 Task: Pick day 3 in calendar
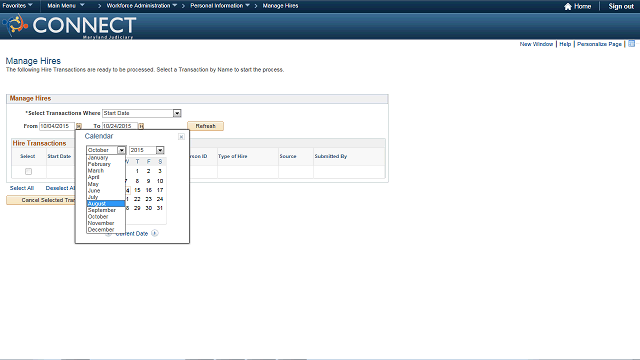160,171
